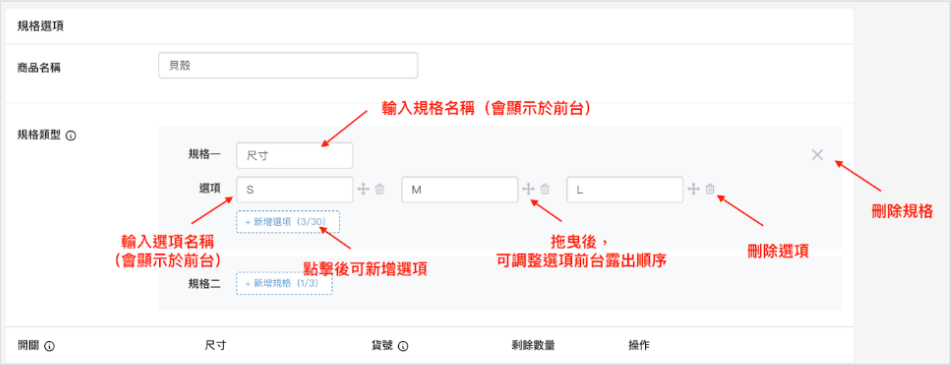The height and width of the screenshot is (365, 951).
Task: Focus the 商品名稱 input field showing 貝殼
Action: click(x=288, y=65)
